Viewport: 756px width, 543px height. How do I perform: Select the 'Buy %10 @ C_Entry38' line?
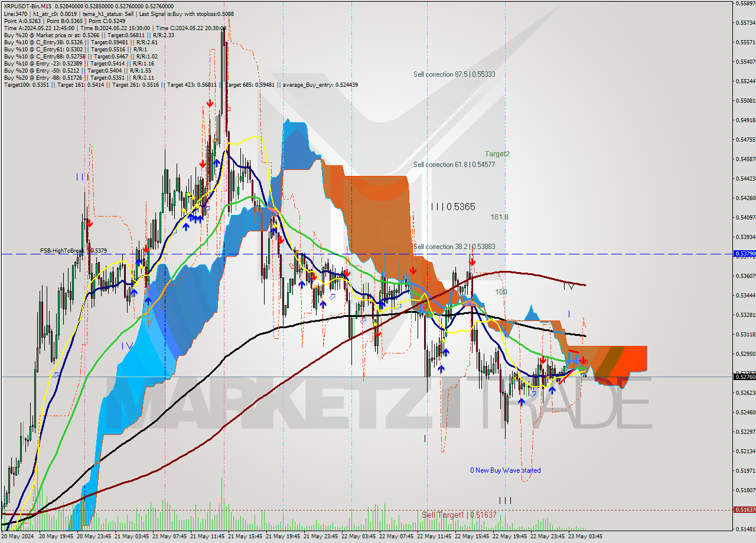[80, 42]
